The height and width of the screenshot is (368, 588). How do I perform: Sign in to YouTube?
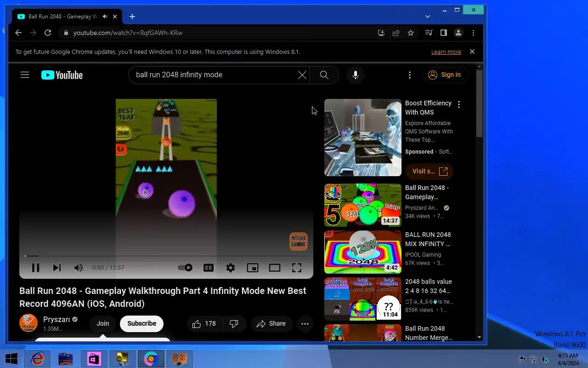pyautogui.click(x=444, y=75)
